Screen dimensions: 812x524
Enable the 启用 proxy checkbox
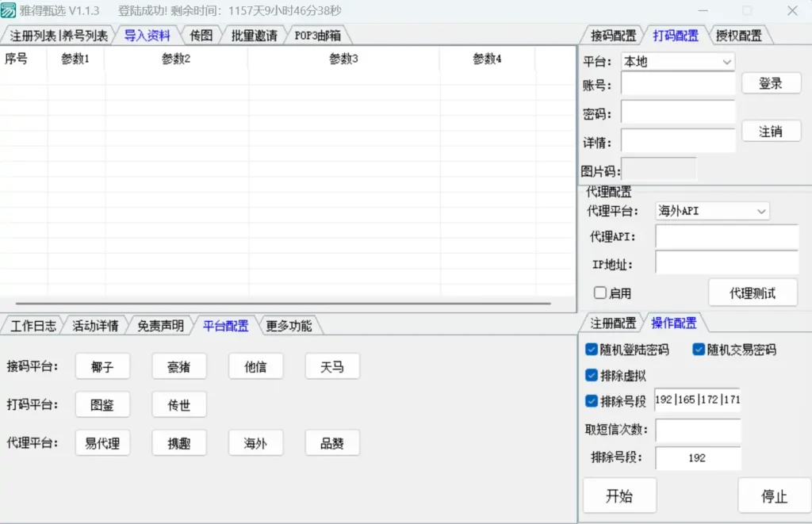599,293
